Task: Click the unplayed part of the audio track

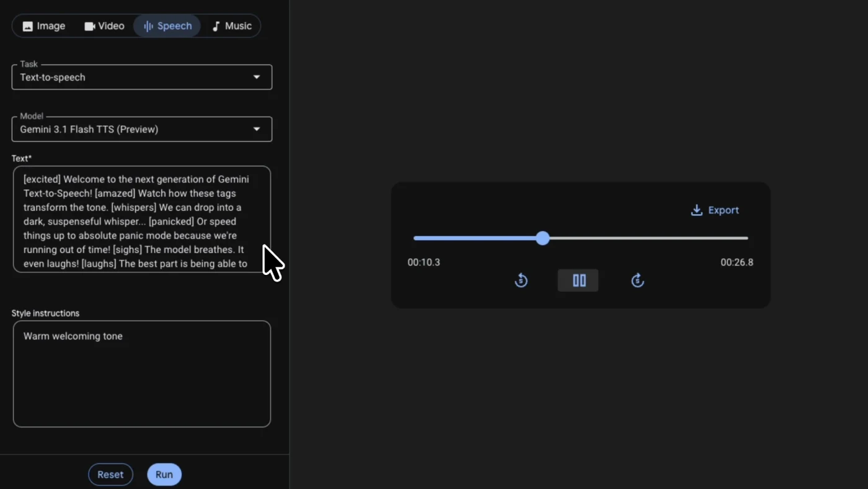Action: tap(649, 238)
